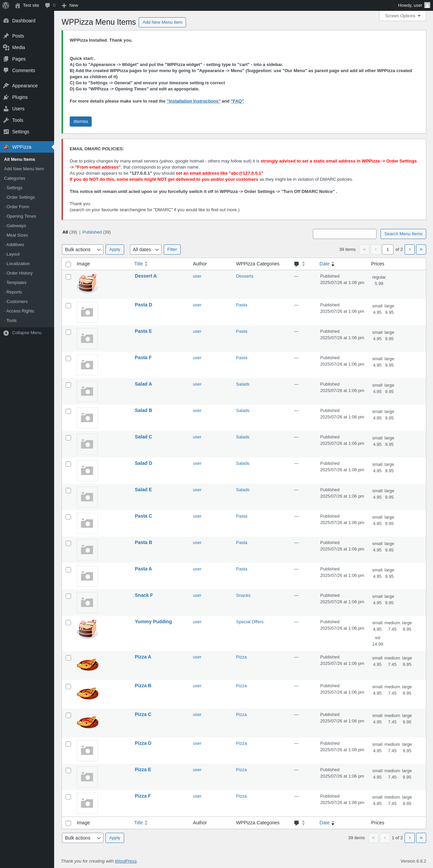This screenshot has height=868, width=433.
Task: Focus the menu items search field
Action: (345, 234)
